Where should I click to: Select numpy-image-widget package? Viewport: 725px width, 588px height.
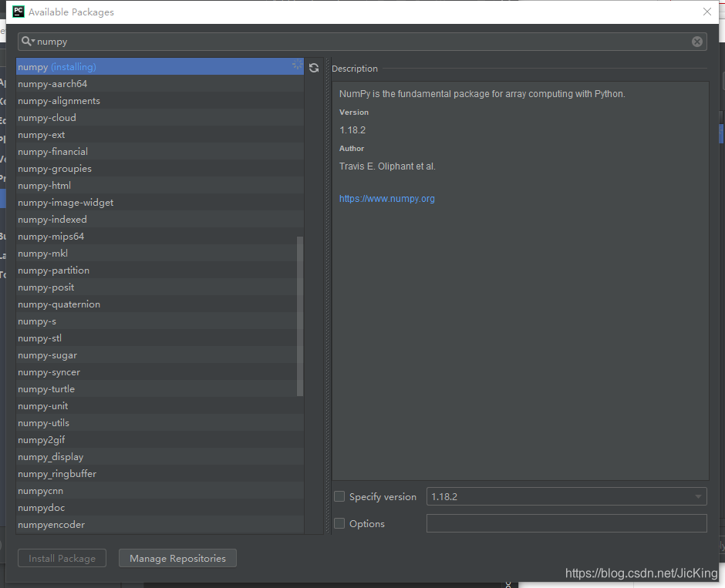160,203
